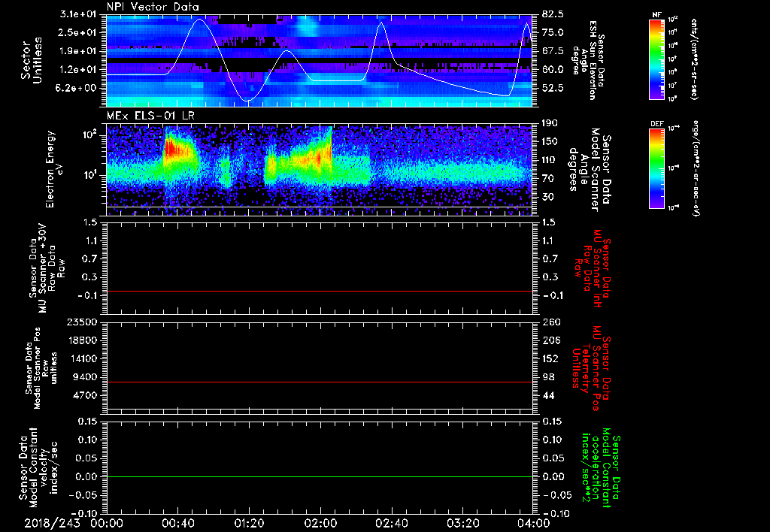The height and width of the screenshot is (532, 770).
Task: Click the white sun elevation curve peak near 00:50
Action: [199, 20]
